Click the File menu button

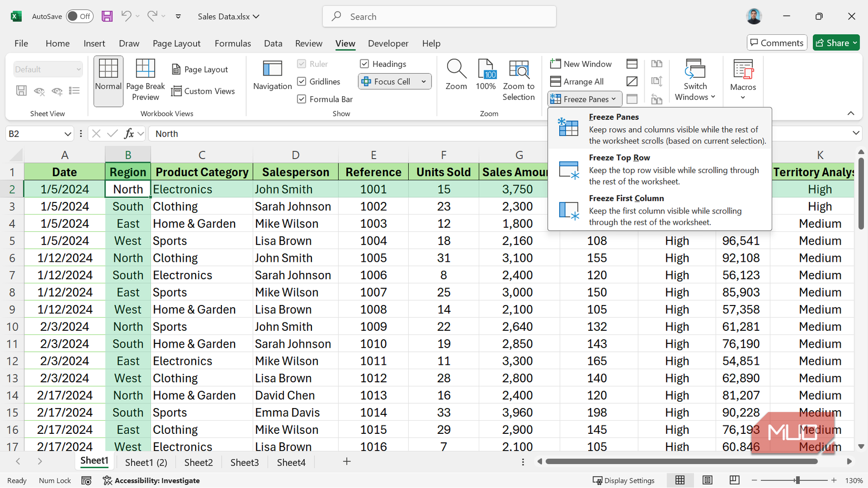pos(21,43)
